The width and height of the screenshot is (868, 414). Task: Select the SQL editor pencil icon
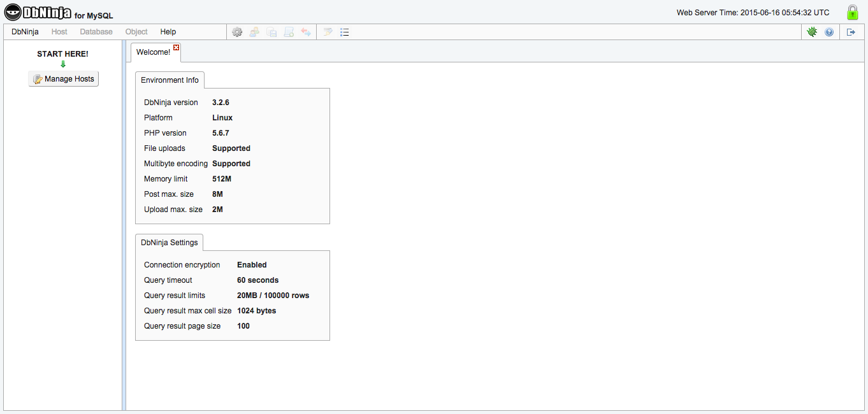[327, 32]
